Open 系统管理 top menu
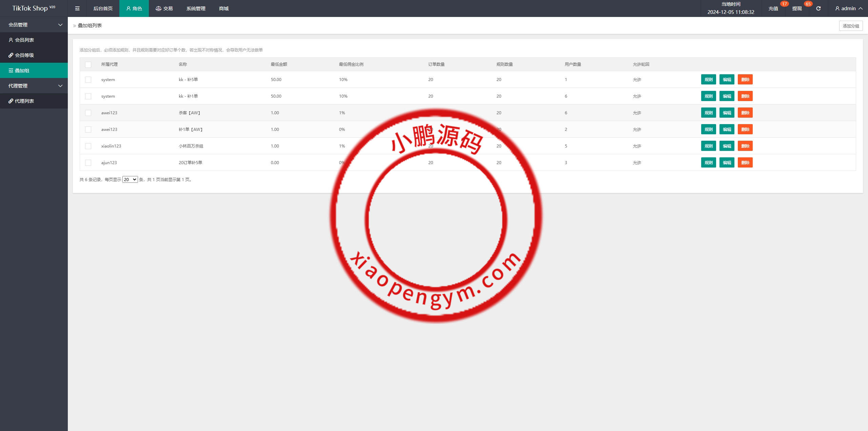The width and height of the screenshot is (868, 431). click(x=196, y=8)
